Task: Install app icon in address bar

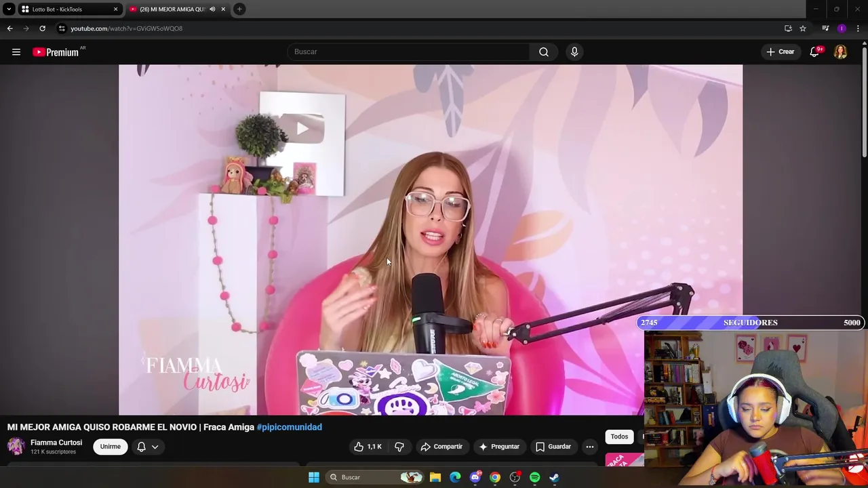Action: [x=788, y=28]
